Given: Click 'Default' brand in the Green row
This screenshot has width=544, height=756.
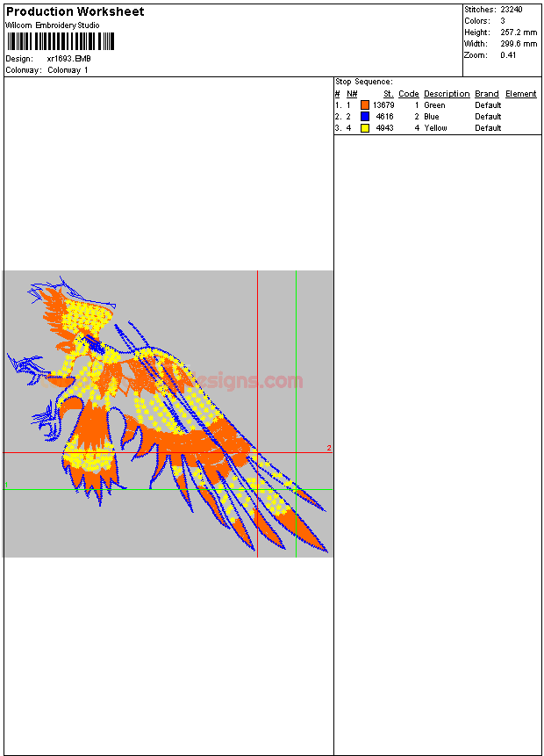Looking at the screenshot, I should (x=488, y=105).
